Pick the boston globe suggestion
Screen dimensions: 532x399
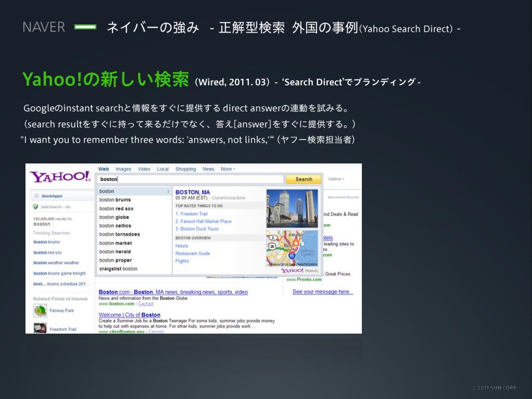tap(114, 217)
